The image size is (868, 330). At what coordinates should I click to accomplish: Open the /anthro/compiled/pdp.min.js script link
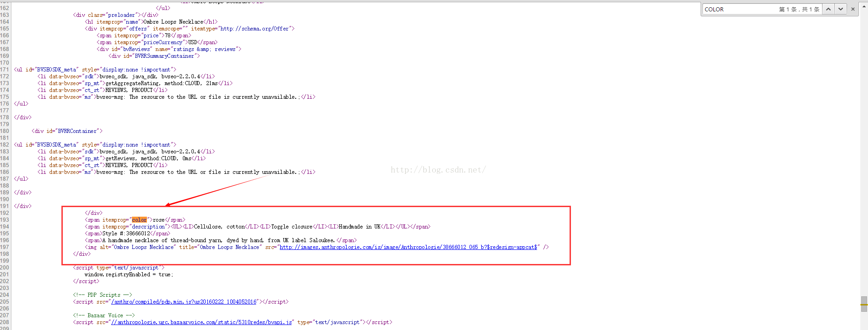[x=184, y=302]
